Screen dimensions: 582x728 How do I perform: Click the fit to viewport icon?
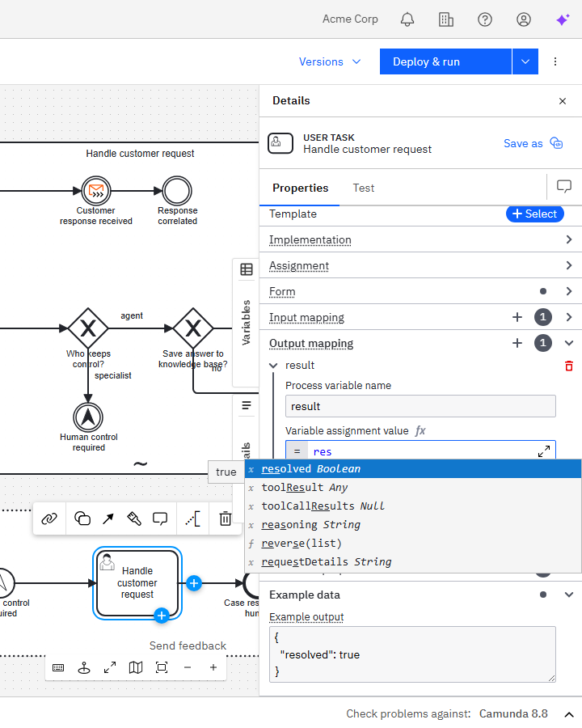162,667
